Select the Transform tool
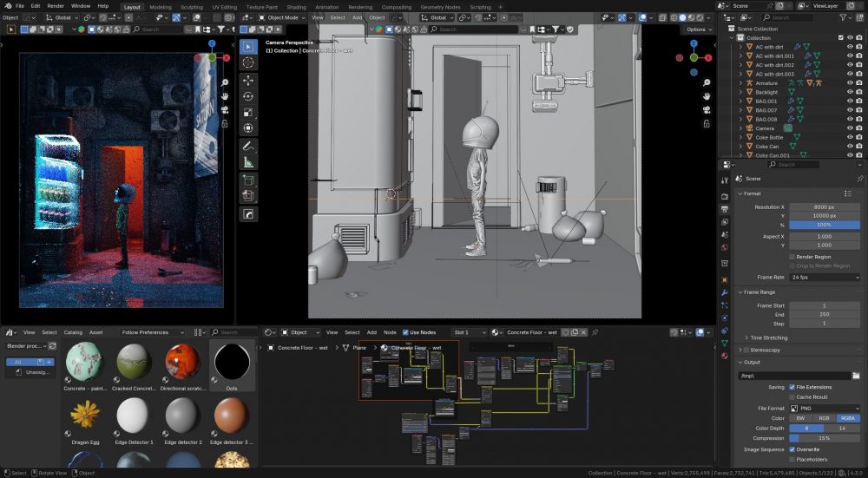This screenshot has height=478, width=868. tap(248, 128)
